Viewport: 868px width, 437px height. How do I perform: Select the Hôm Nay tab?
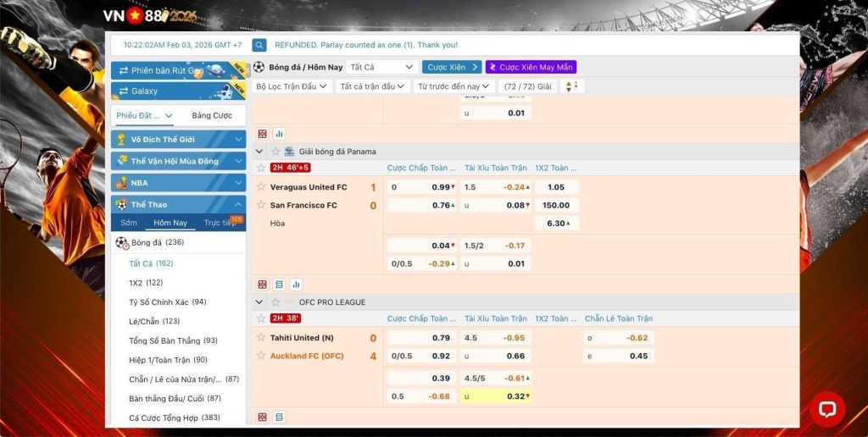point(170,223)
